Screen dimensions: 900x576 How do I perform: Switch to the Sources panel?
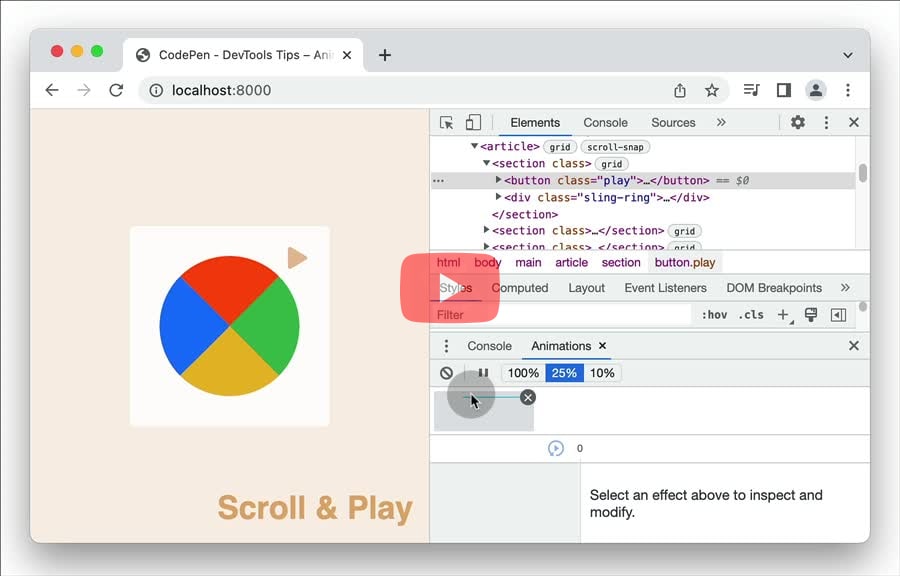click(673, 123)
